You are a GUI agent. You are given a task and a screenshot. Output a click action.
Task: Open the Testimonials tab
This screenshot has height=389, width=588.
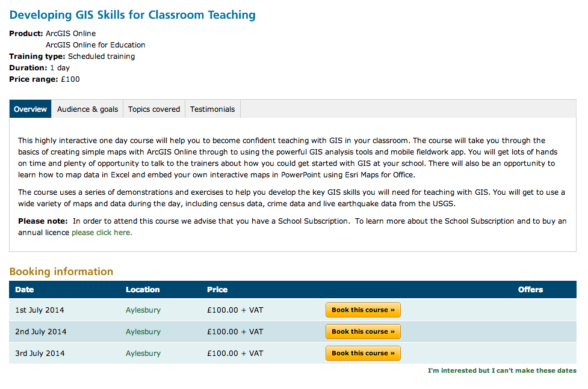point(212,109)
